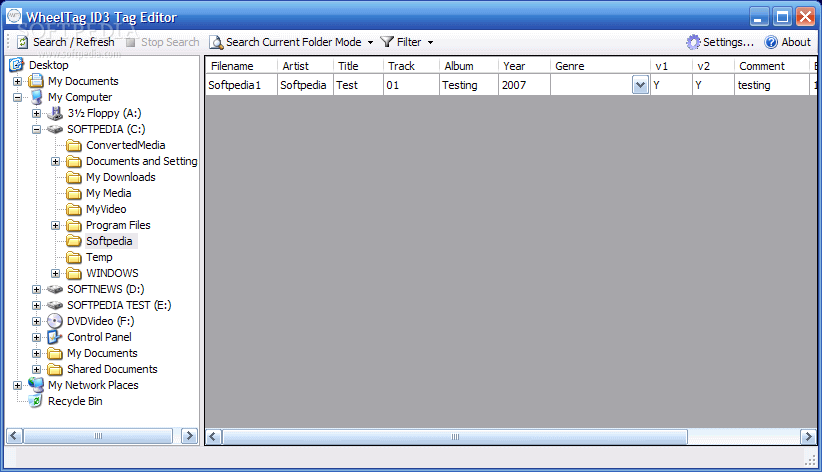Screen dimensions: 822x472
Task: Open the Filter dropdown arrow
Action: pyautogui.click(x=430, y=42)
